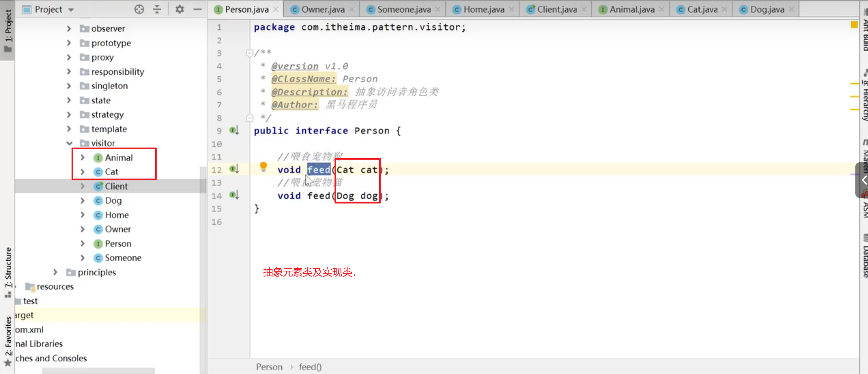
Task: Click the Animal interface icon in tree
Action: [98, 158]
